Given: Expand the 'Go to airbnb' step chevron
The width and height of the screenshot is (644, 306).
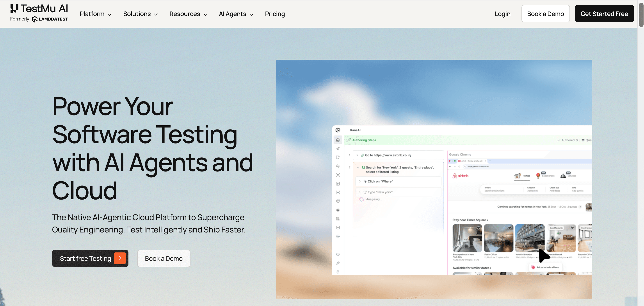Looking at the screenshot, I should click(x=357, y=155).
